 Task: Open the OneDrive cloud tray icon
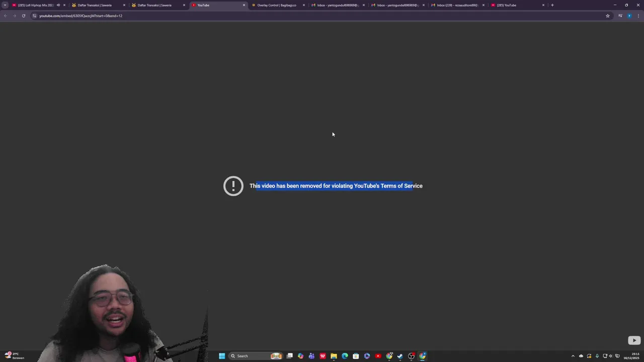click(581, 356)
